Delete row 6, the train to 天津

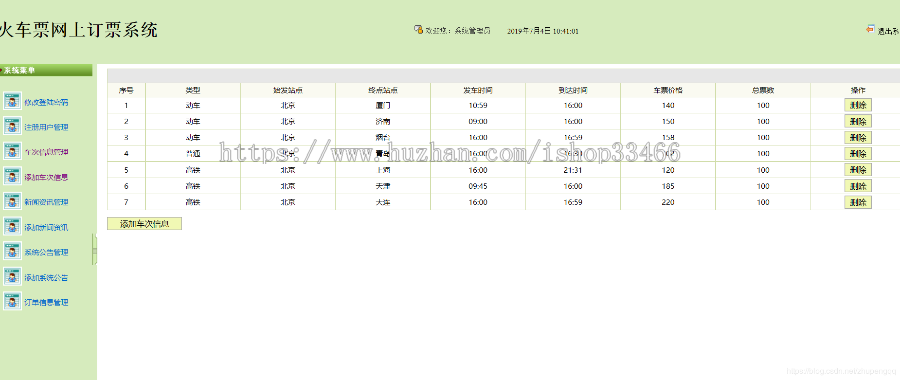click(x=858, y=186)
